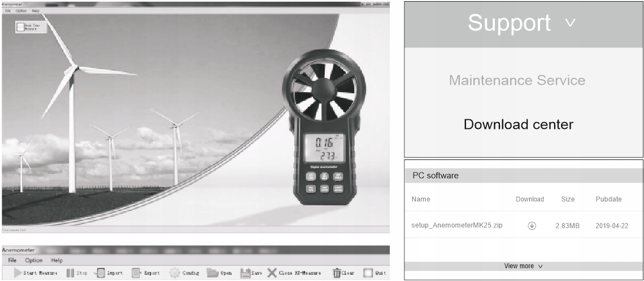The image size is (644, 281).
Task: Click the Export toolbar icon
Action: pos(137,273)
